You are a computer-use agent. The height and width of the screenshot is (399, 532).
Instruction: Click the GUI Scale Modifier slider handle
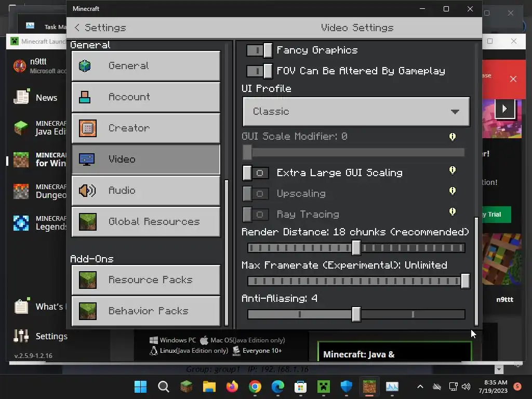coord(247,152)
